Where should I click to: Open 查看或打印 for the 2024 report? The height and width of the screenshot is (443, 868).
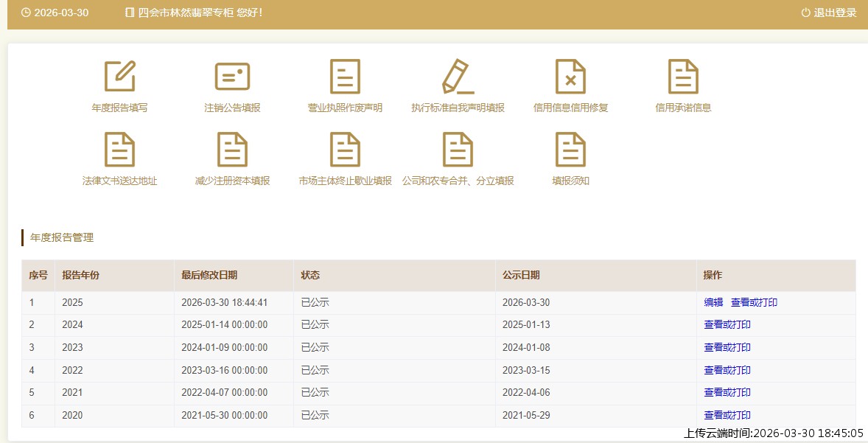[727, 324]
